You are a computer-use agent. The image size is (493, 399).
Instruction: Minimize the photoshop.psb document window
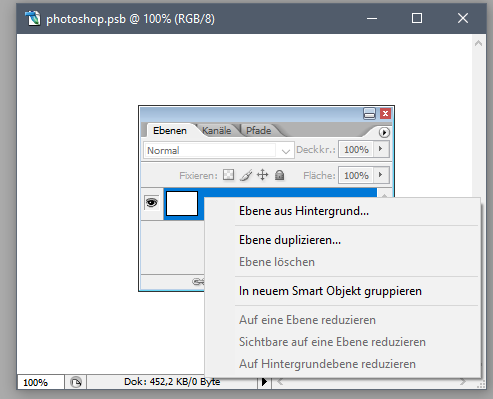(x=372, y=18)
